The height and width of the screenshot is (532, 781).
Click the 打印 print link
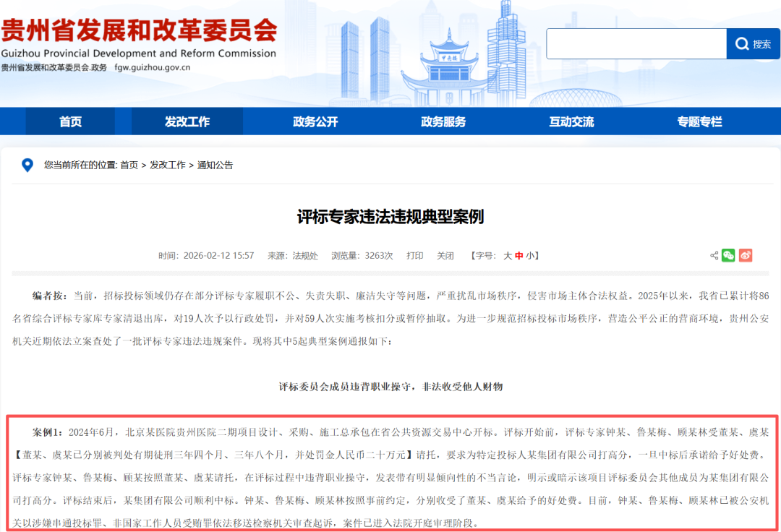pyautogui.click(x=415, y=256)
